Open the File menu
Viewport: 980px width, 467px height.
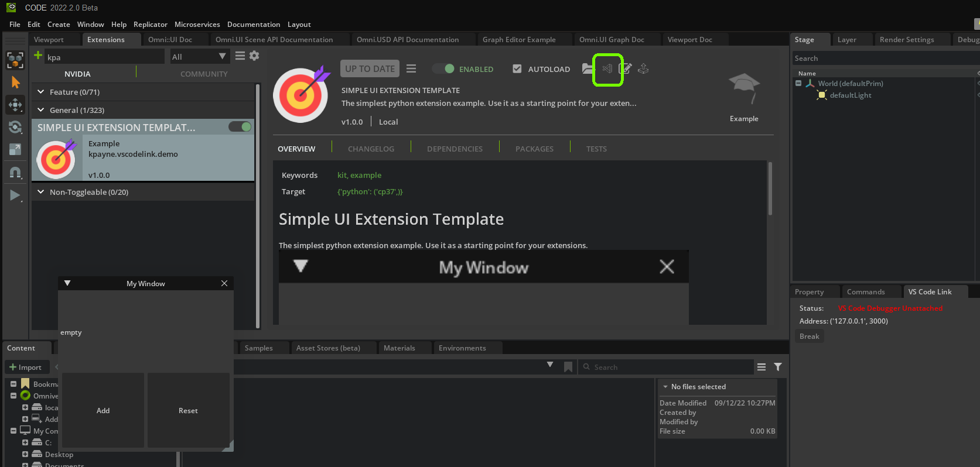click(15, 24)
